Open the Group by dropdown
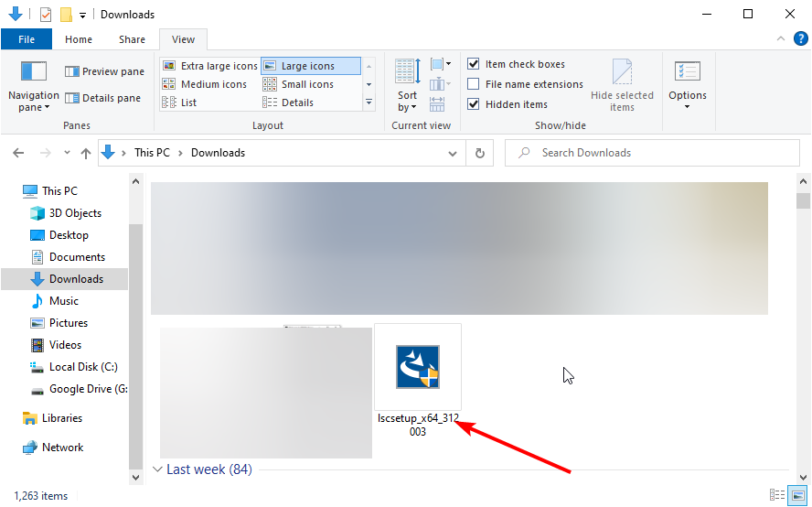 pos(440,64)
